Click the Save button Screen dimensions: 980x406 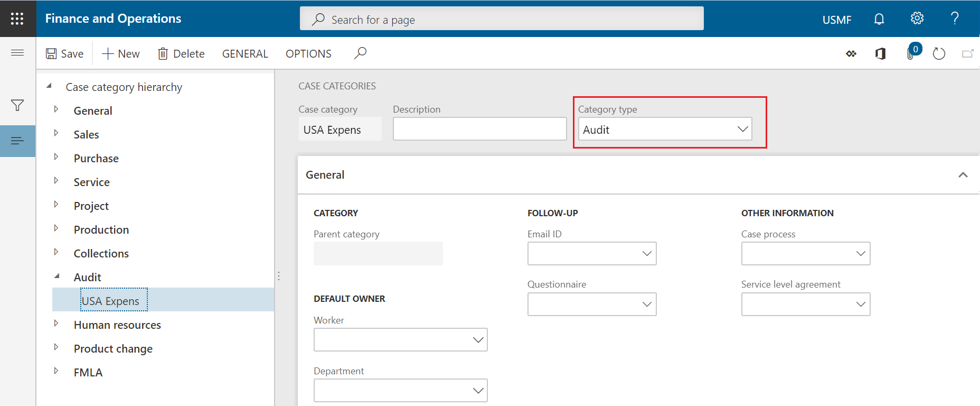(64, 54)
